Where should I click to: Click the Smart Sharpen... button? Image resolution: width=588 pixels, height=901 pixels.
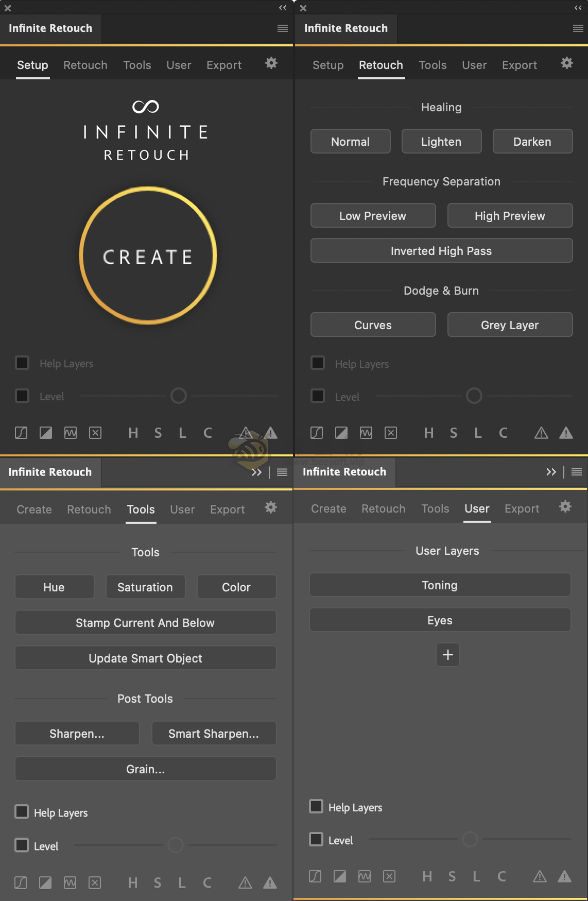(214, 733)
